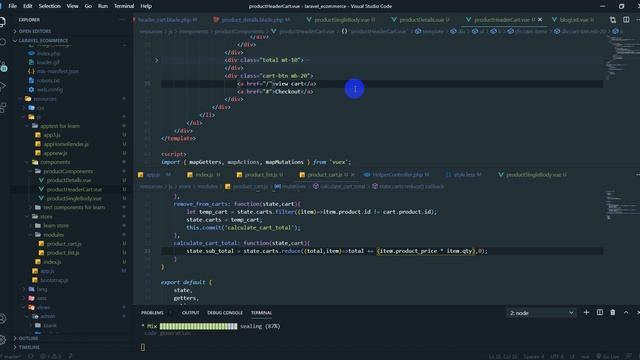Screen dimensions: 640x360
Task: Close the productHeaderCart.vue tab
Action: (540, 20)
